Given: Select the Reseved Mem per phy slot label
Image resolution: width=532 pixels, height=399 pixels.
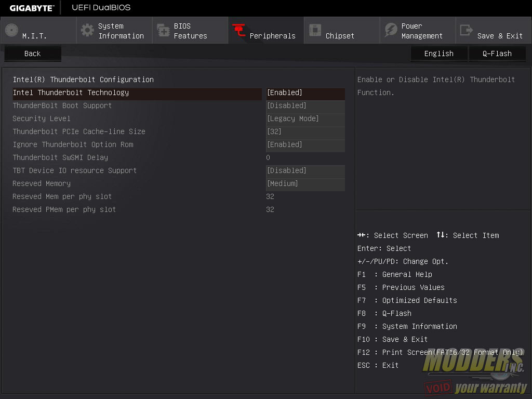Looking at the screenshot, I should 62,196.
